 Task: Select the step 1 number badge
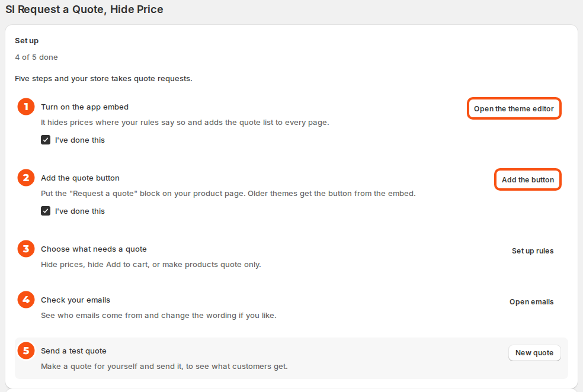[26, 107]
